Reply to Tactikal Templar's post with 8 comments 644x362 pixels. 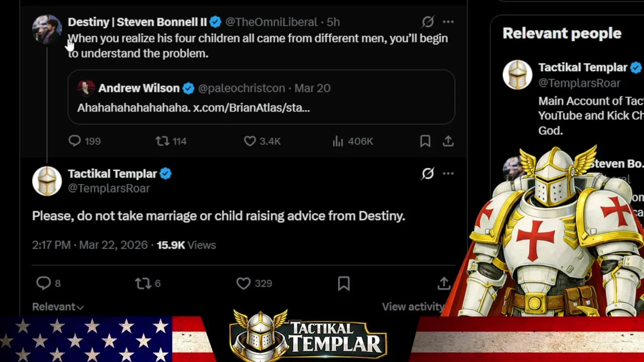[x=48, y=283]
